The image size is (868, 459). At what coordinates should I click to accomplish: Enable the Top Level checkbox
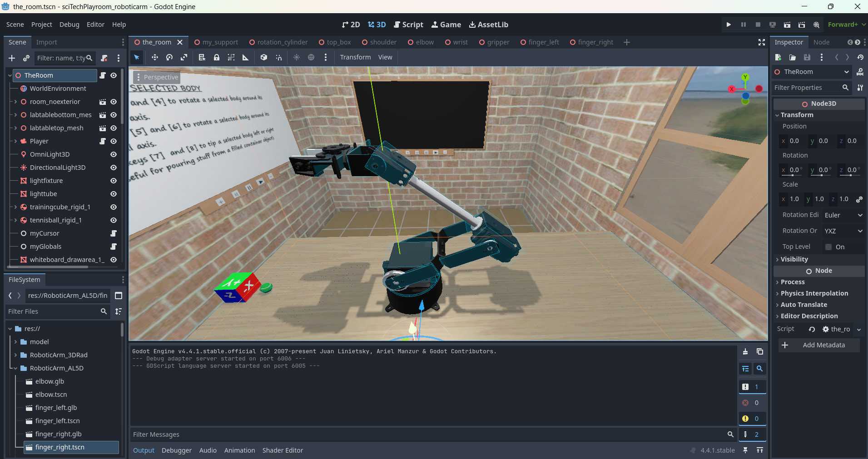pyautogui.click(x=828, y=247)
